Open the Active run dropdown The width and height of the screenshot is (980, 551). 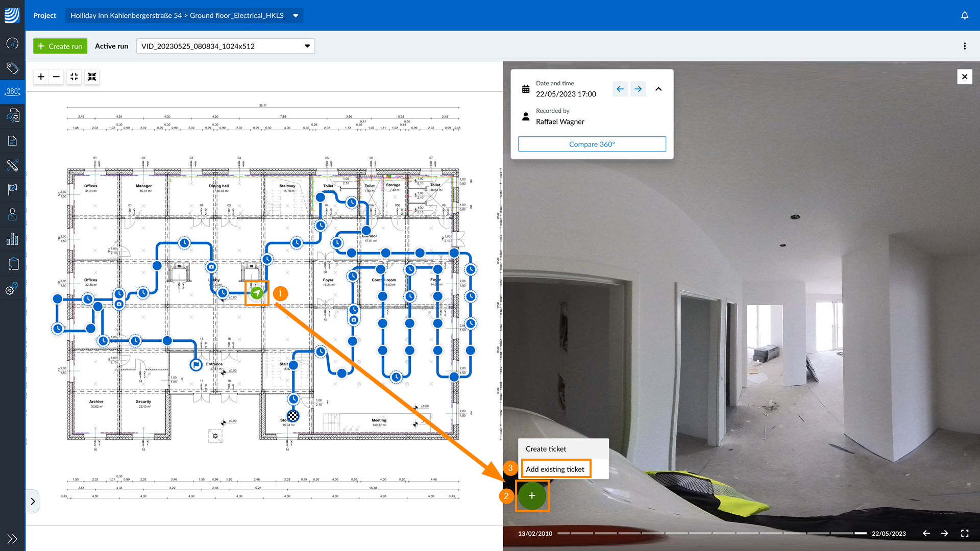[307, 46]
